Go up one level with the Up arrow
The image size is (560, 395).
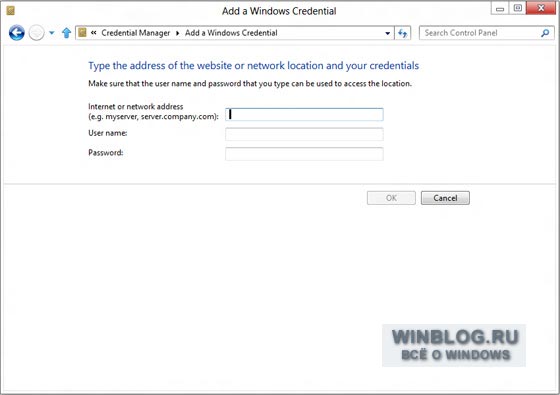click(66, 33)
